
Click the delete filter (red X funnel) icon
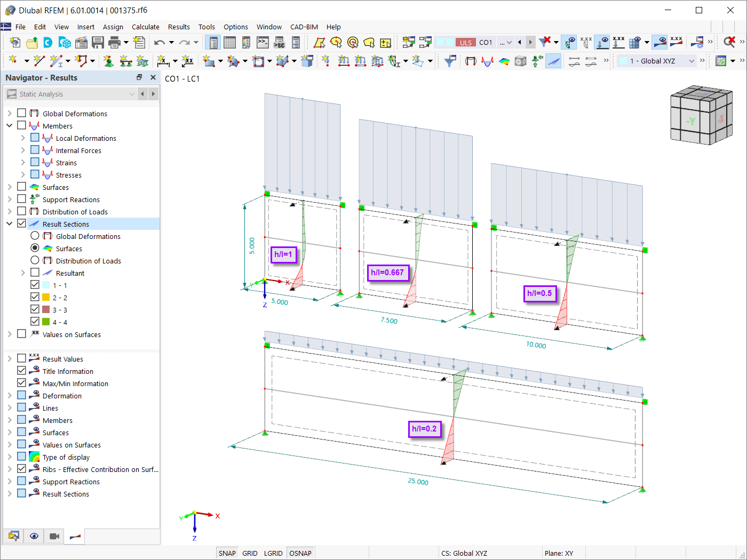tap(545, 42)
